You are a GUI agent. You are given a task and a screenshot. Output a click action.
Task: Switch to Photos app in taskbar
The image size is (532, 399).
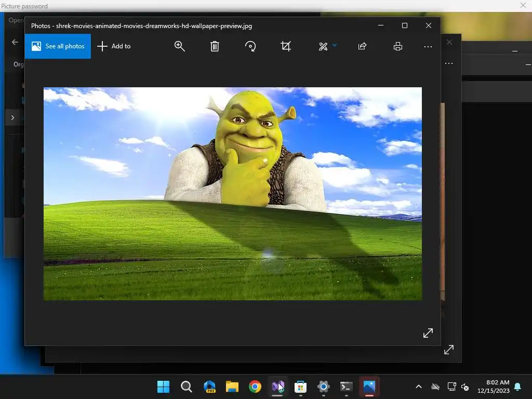tap(369, 387)
